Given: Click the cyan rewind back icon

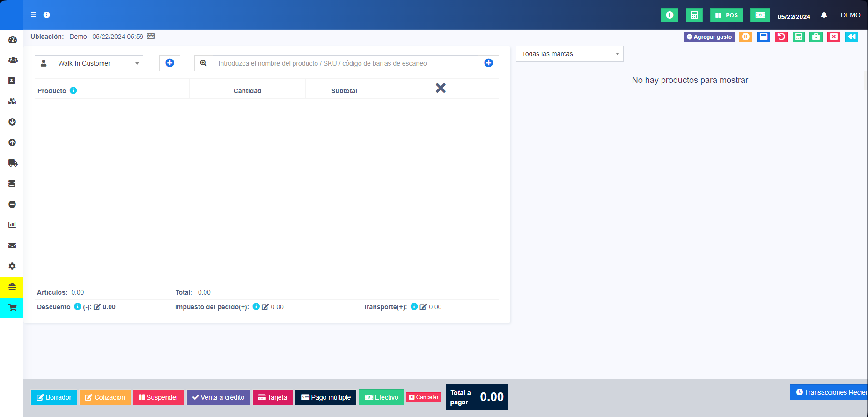Looking at the screenshot, I should (851, 37).
